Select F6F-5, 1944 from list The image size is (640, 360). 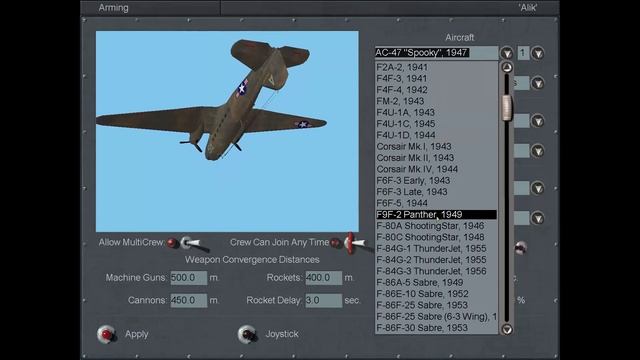[x=436, y=203]
